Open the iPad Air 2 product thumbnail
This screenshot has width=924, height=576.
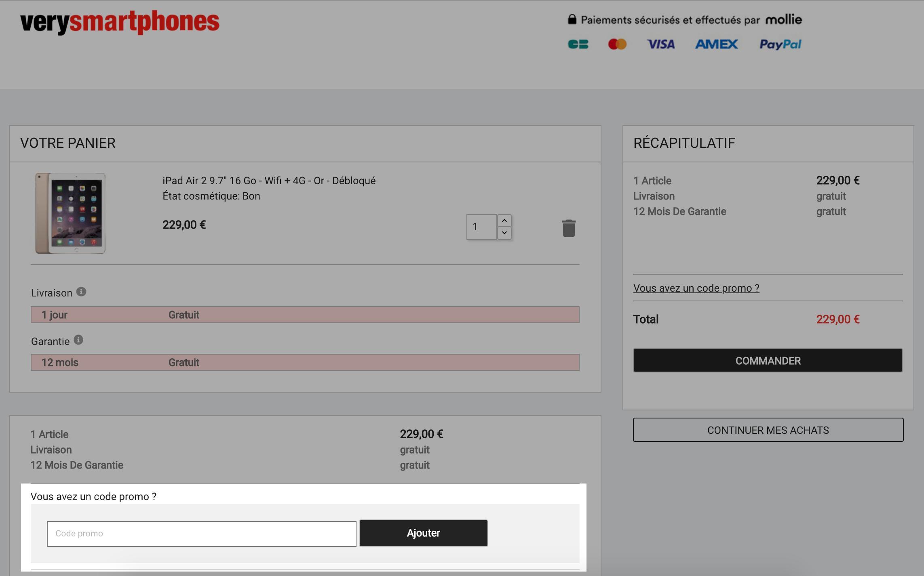tap(70, 213)
